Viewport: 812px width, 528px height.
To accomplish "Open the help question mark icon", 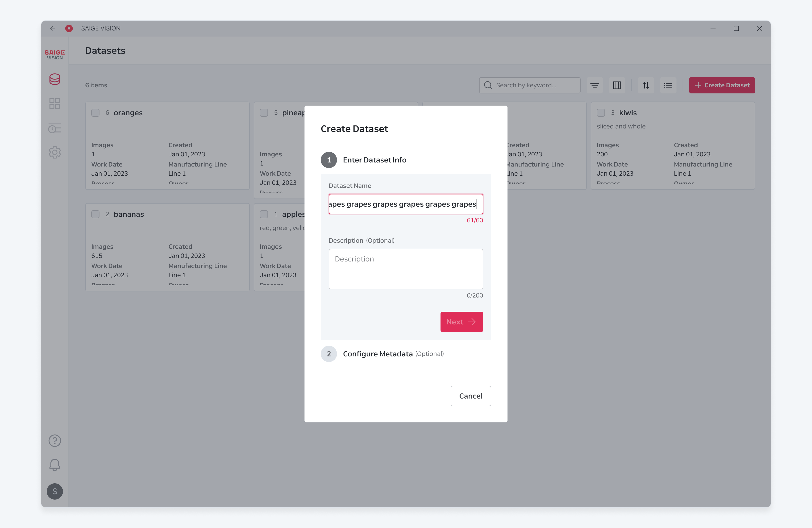I will pos(55,441).
